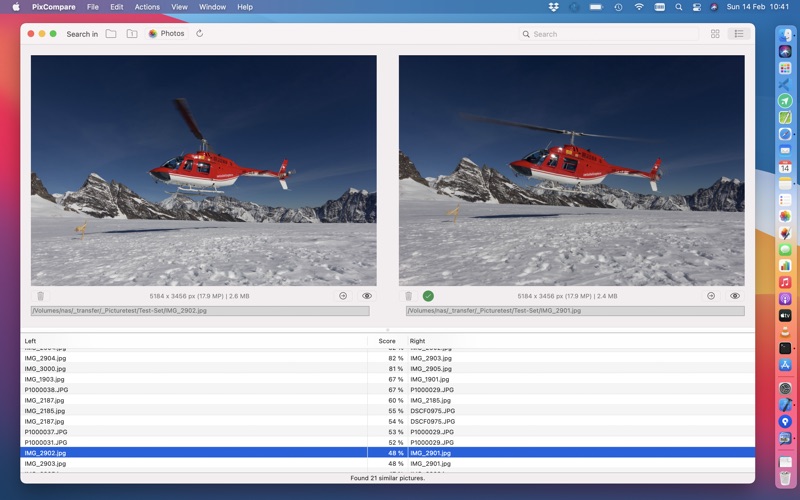800x500 pixels.
Task: Open Photos app from the Dock
Action: 785,216
